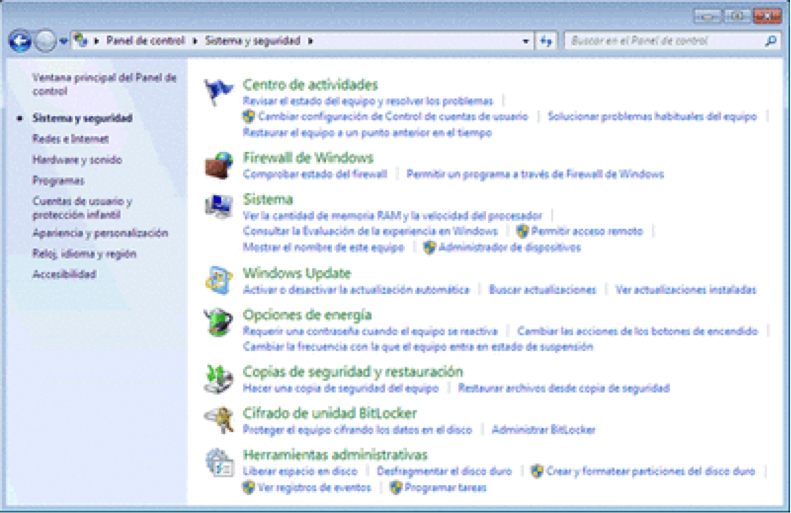Expand arrow before Panel de control breadcrumb
The height and width of the screenshot is (513, 791).
coord(96,41)
